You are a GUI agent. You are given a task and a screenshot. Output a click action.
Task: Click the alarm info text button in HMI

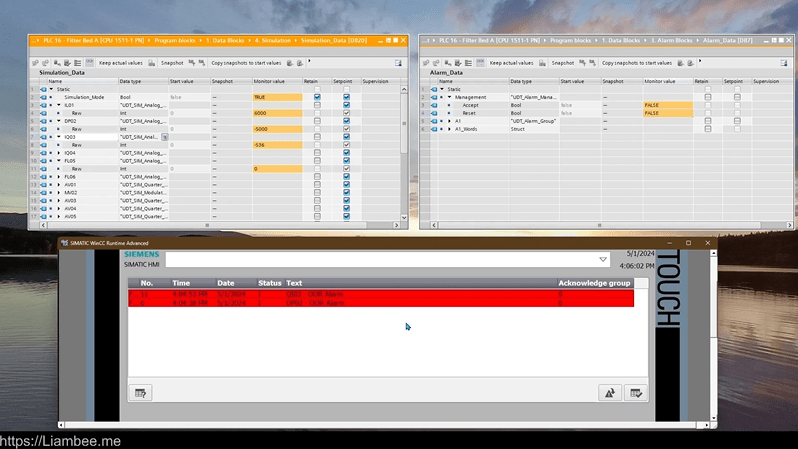point(141,393)
